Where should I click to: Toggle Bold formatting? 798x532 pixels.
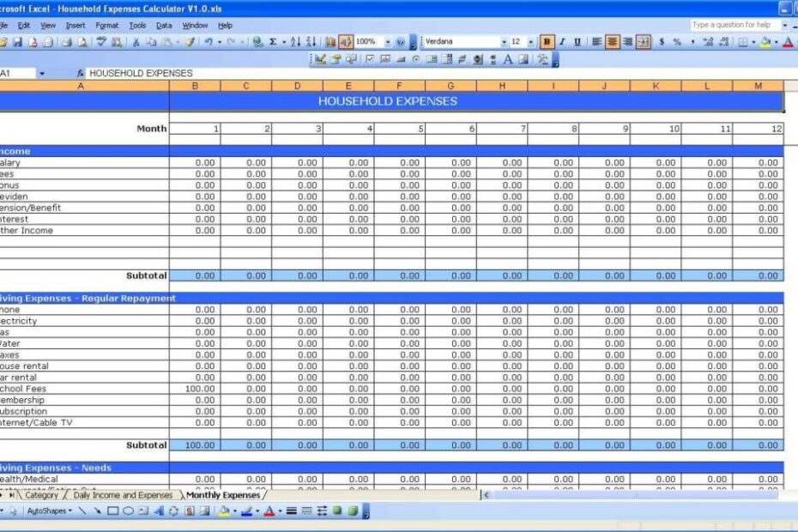point(549,40)
